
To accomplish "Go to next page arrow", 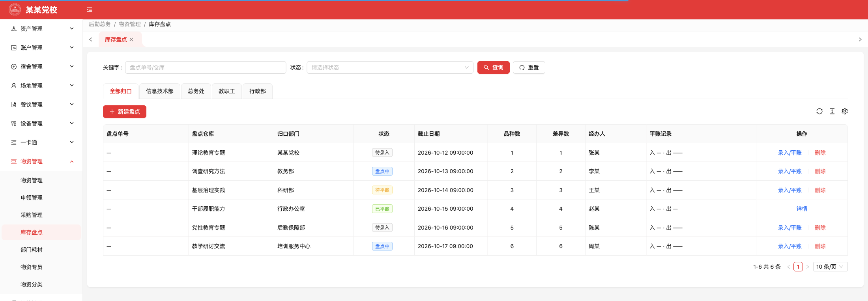I will coord(808,267).
